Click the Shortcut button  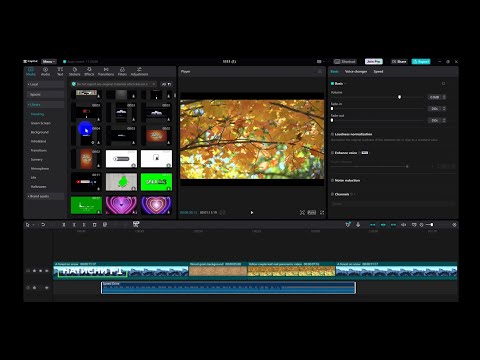click(345, 62)
